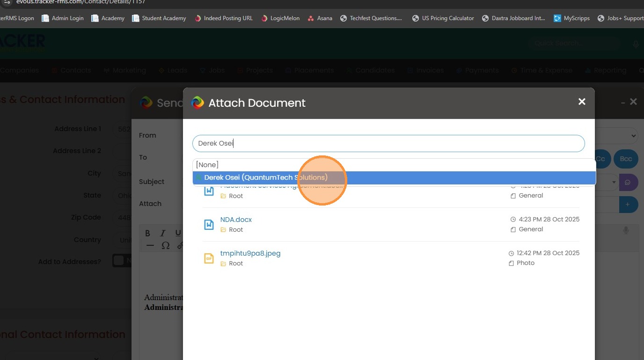644x360 pixels.
Task: Open the Admin Login bookmark
Action: click(63, 18)
